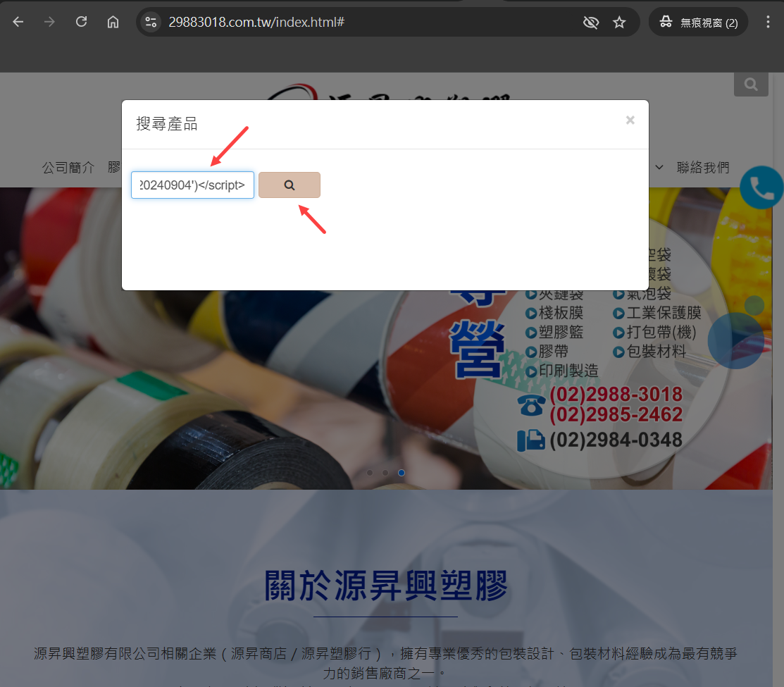This screenshot has width=784, height=687.
Task: Select the second carousel dot
Action: coord(385,473)
